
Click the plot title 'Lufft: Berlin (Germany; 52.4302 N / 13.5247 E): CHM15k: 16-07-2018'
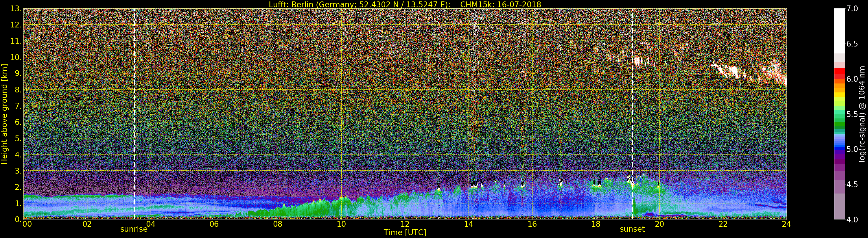tap(405, 4)
